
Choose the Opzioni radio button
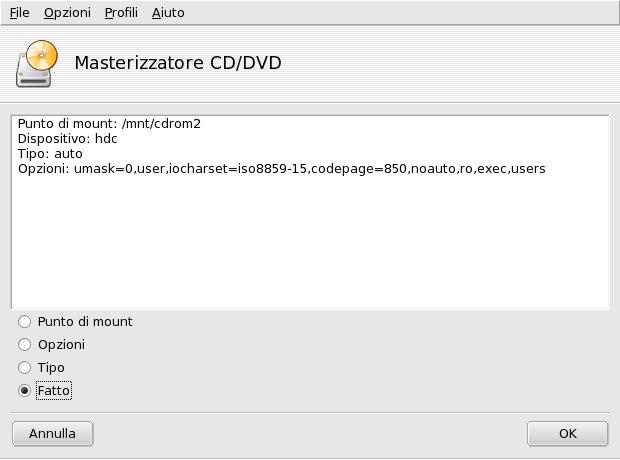click(x=25, y=345)
